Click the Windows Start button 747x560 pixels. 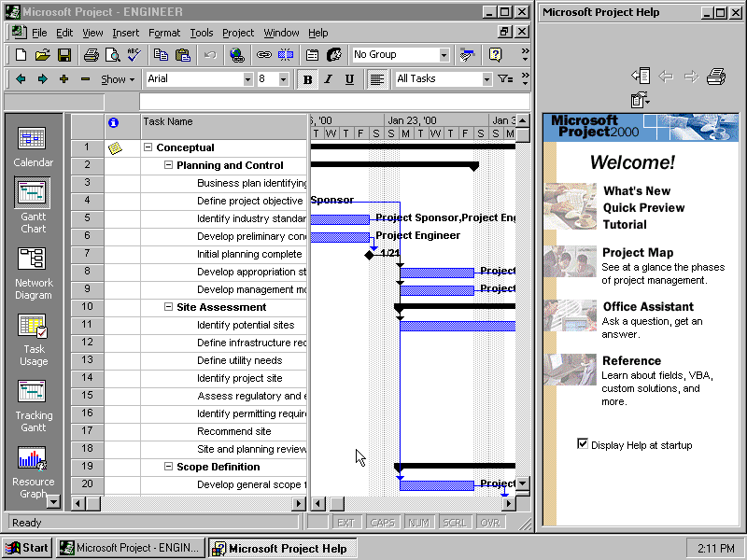click(x=27, y=548)
